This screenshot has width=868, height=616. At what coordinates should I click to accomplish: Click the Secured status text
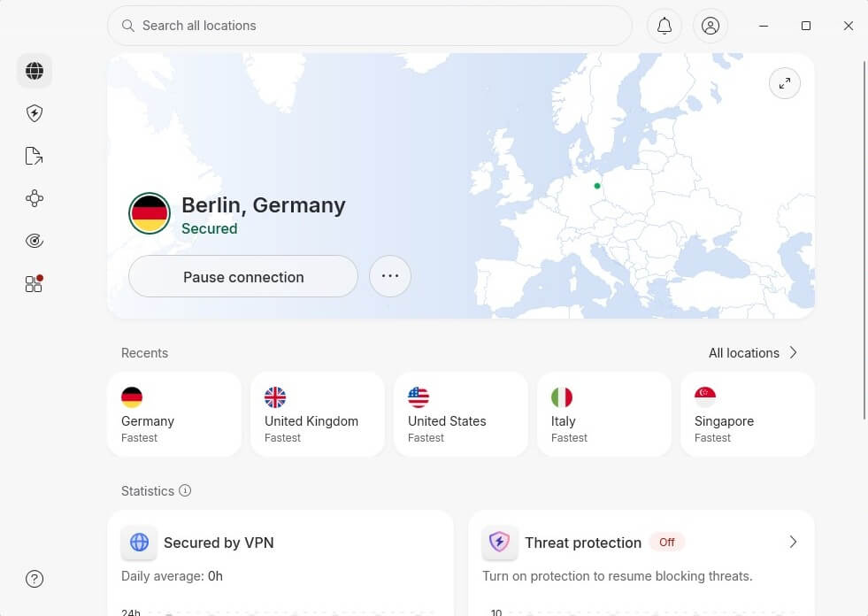(x=209, y=228)
